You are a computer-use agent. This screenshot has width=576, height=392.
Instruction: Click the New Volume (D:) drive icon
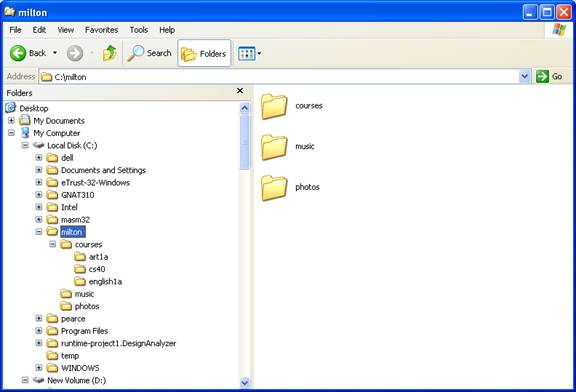pos(39,380)
